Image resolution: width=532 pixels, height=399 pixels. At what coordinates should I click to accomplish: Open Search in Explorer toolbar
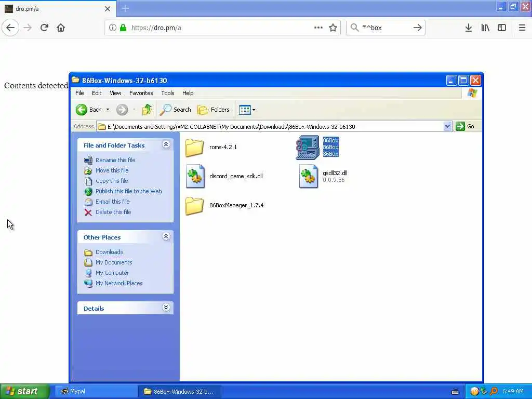point(176,110)
